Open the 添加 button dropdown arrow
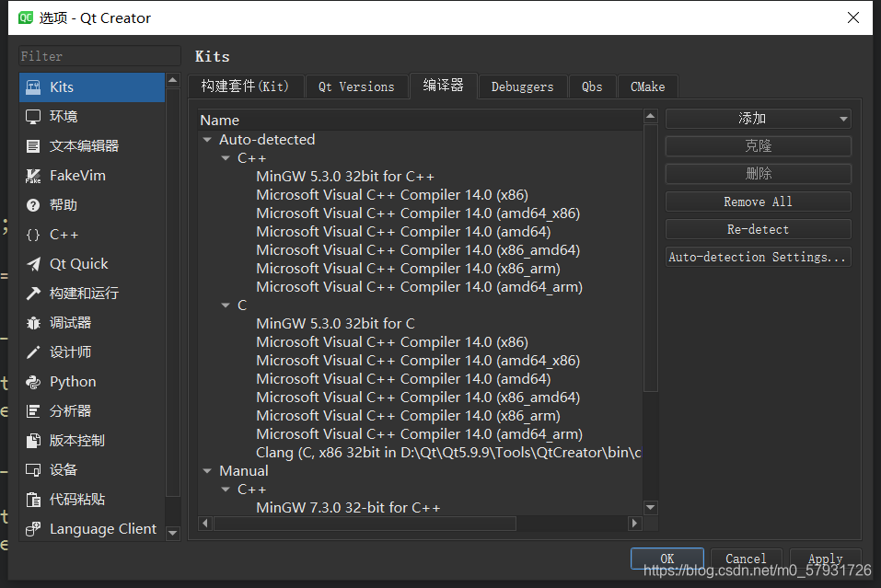The height and width of the screenshot is (588, 881). point(842,119)
